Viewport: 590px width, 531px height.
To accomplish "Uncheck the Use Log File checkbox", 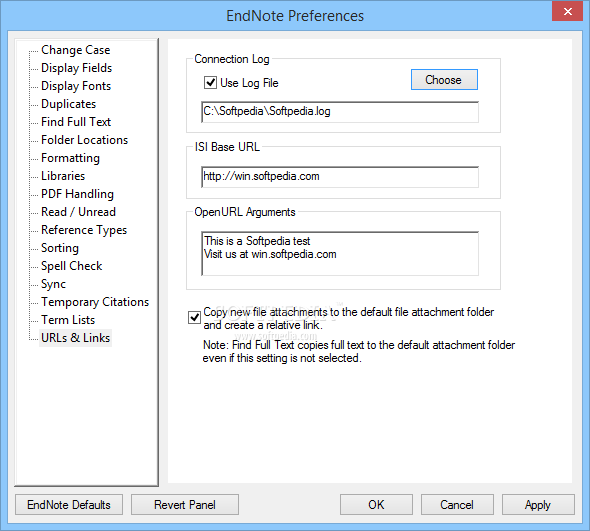I will pos(210,82).
